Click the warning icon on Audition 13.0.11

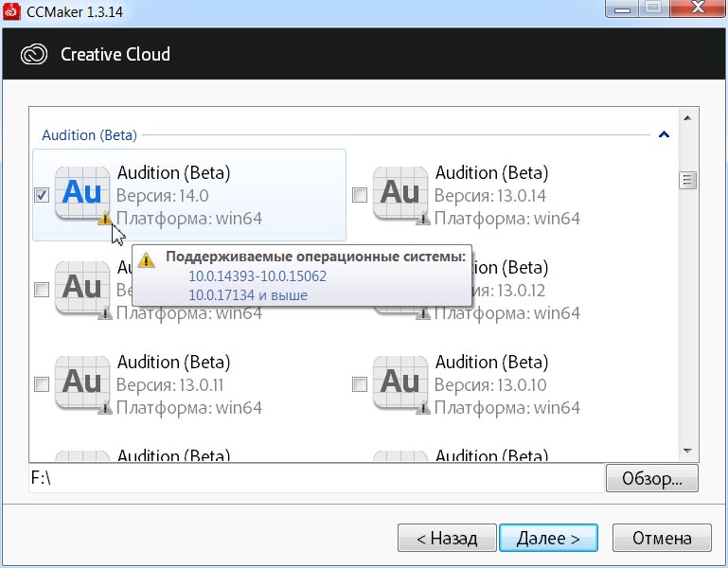105,407
